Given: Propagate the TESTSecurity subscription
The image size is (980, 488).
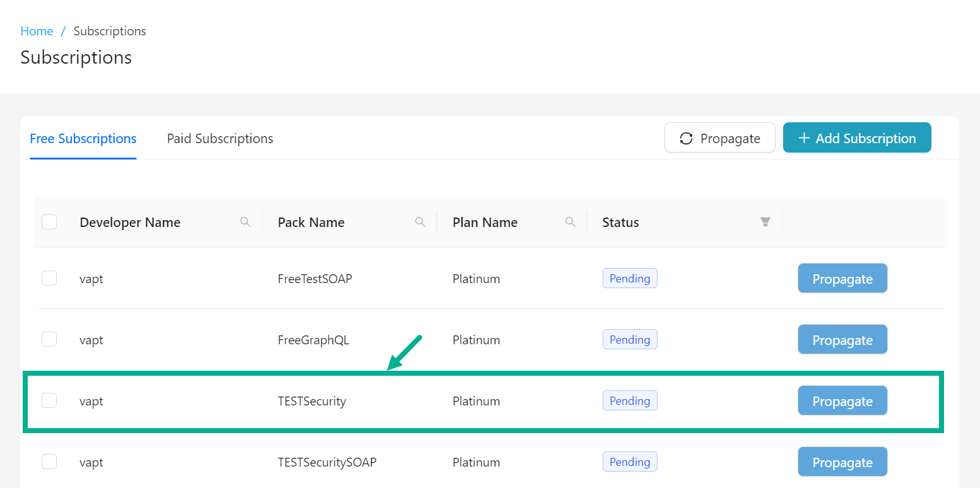Looking at the screenshot, I should 842,400.
